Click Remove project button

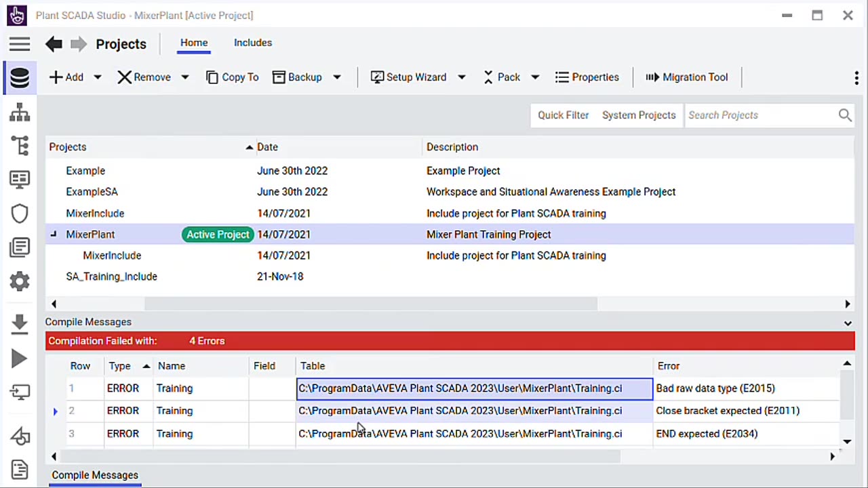coord(144,77)
